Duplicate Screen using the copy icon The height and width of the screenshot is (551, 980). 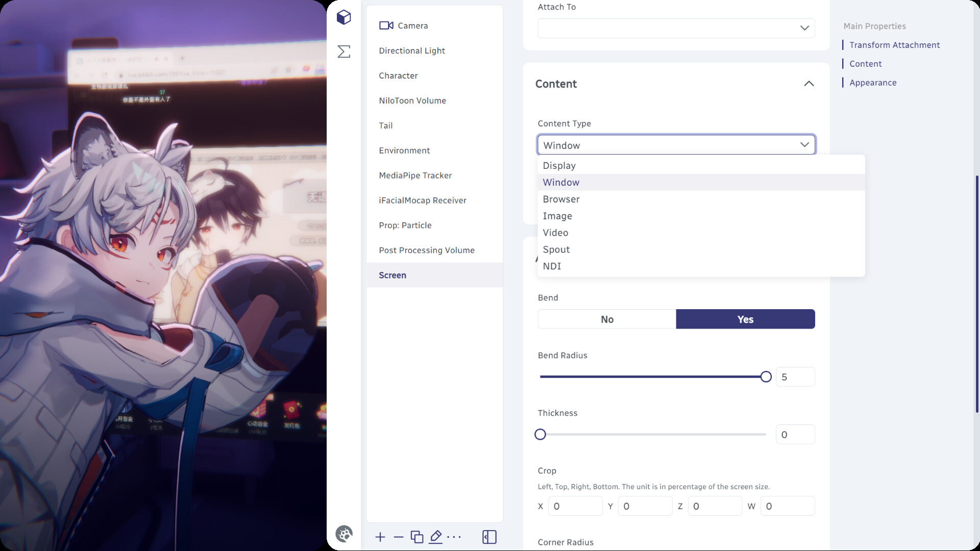click(417, 537)
